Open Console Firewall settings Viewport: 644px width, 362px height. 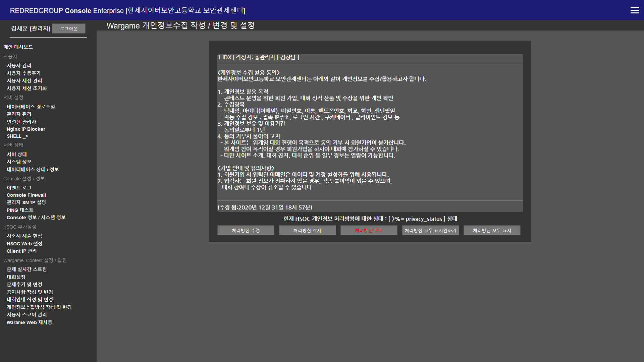(x=26, y=195)
